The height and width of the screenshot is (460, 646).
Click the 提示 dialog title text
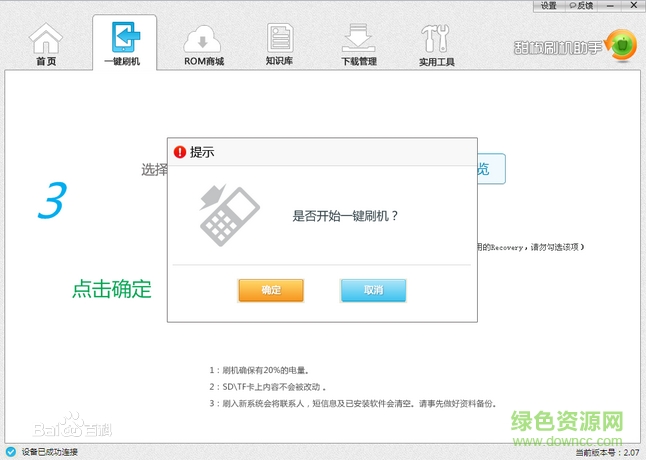click(x=202, y=152)
